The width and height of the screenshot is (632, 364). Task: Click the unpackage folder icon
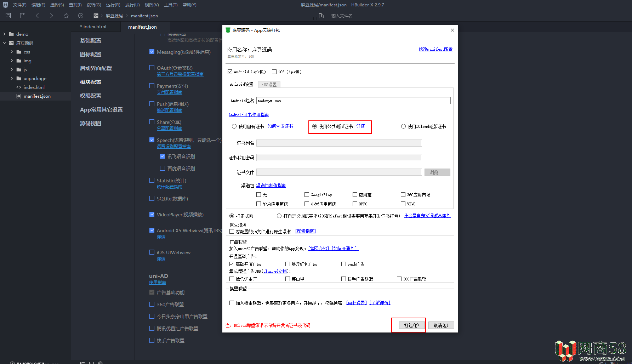click(x=19, y=78)
